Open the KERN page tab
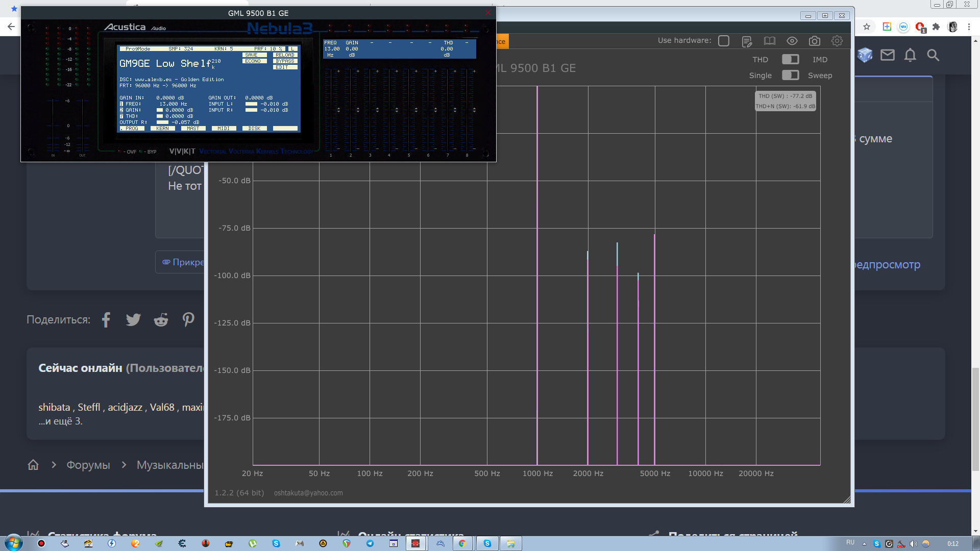This screenshot has height=551, width=980. pyautogui.click(x=162, y=129)
